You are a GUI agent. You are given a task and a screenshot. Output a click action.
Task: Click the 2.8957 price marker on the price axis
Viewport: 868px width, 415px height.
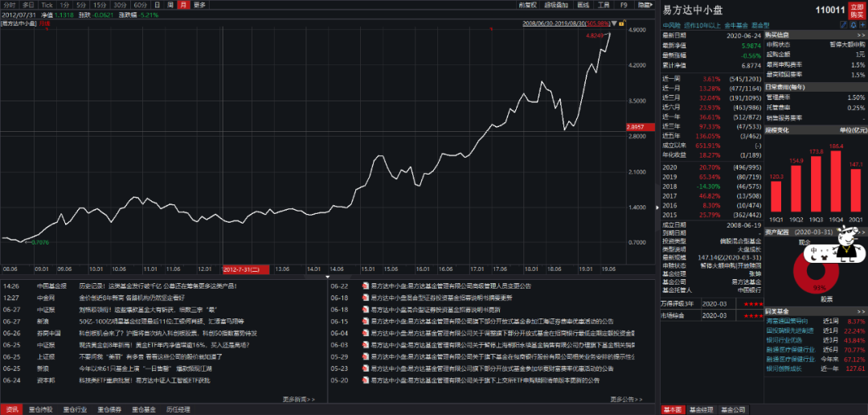641,127
